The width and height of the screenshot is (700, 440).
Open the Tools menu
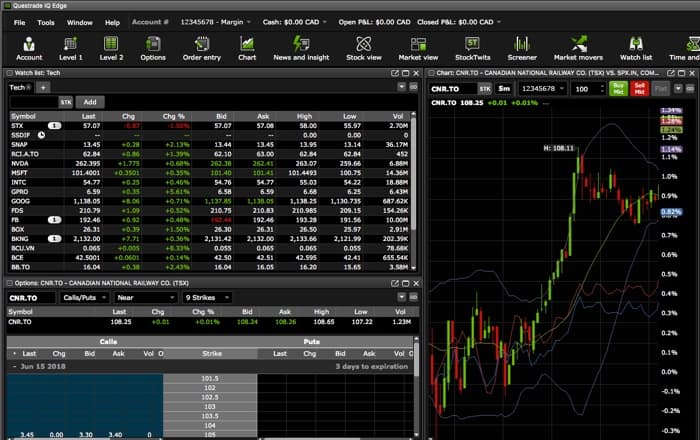tap(46, 22)
